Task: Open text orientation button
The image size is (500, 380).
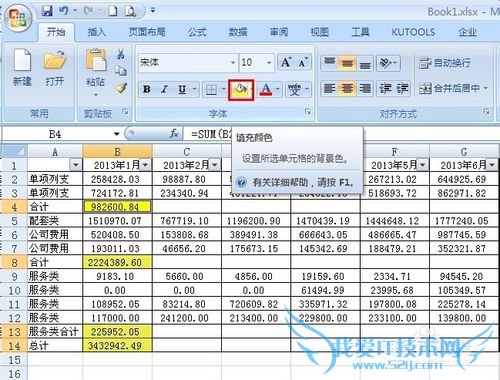Action: pos(388,63)
